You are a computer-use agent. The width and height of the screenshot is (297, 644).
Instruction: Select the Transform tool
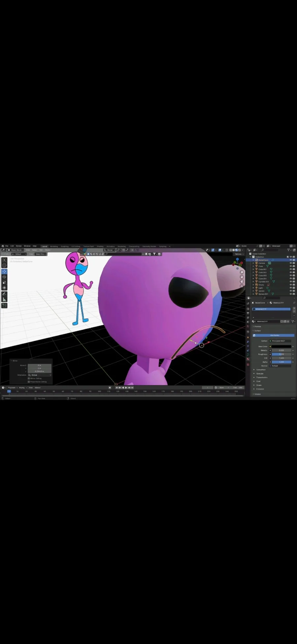point(4,288)
